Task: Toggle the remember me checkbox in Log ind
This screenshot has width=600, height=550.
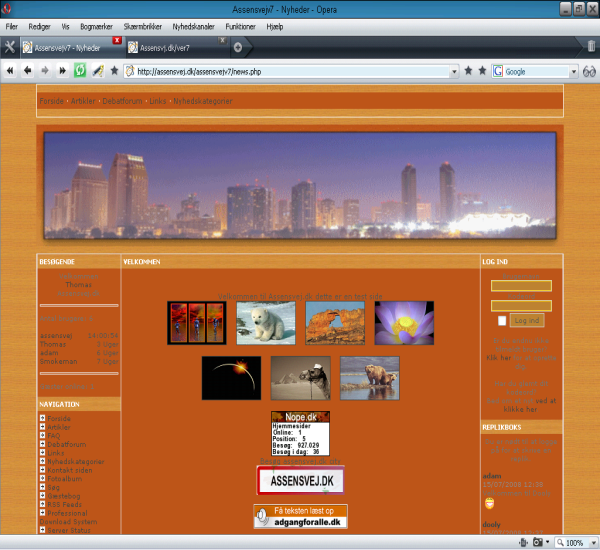Action: (x=502, y=321)
